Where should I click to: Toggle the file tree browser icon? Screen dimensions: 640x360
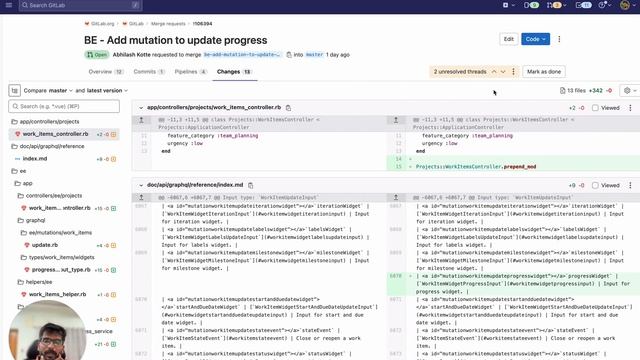(15, 91)
